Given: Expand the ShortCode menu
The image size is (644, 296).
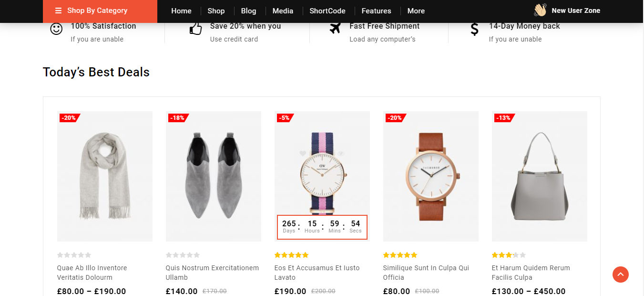Looking at the screenshot, I should click(x=327, y=11).
